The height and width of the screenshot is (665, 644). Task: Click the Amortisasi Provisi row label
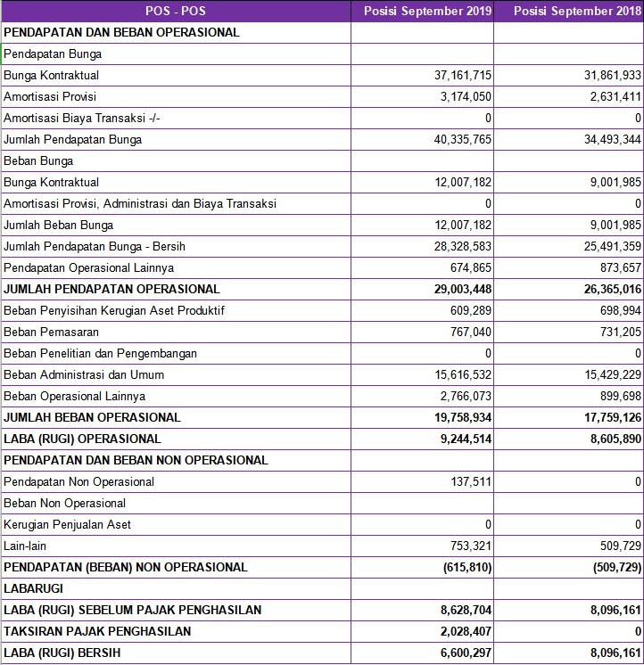coord(50,96)
